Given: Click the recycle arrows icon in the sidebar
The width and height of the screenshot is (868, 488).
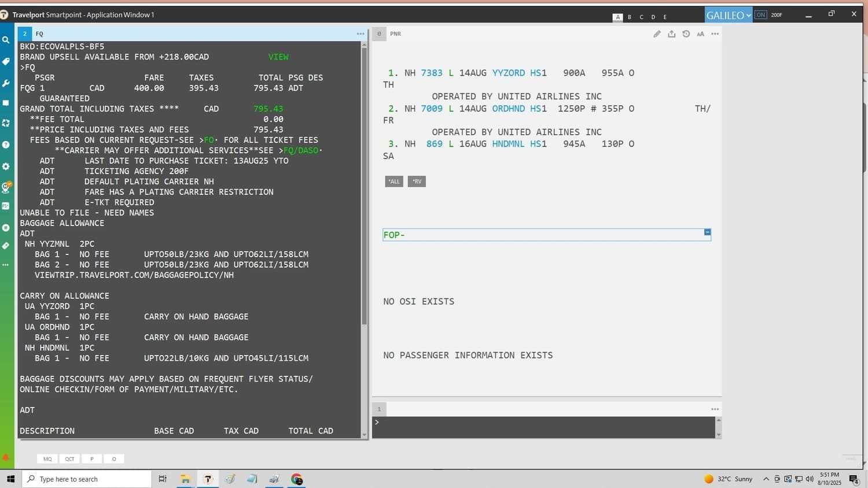Looking at the screenshot, I should pos(6,123).
